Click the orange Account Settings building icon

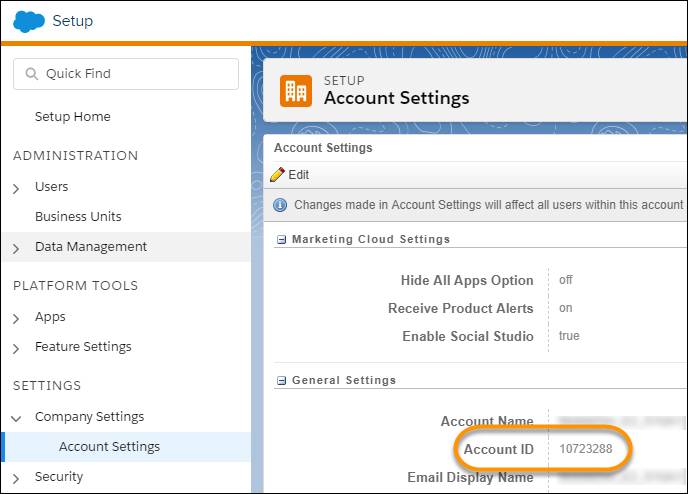(x=296, y=91)
